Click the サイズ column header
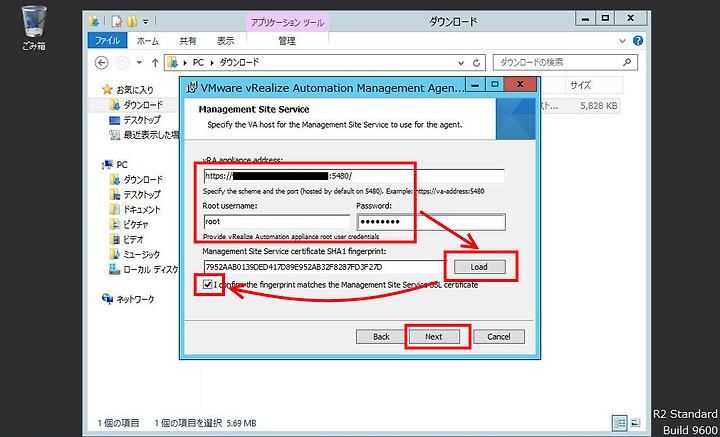Viewport: 720px width, 437px height. (593, 85)
